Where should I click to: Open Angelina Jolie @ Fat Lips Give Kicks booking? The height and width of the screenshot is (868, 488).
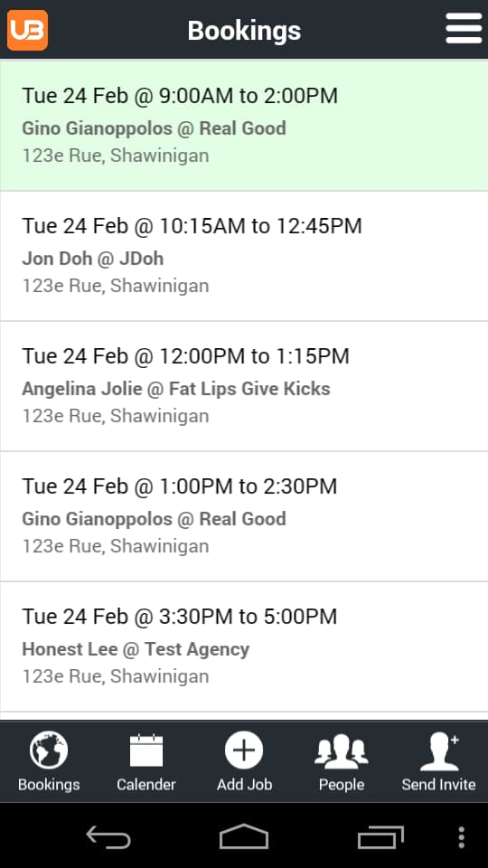pos(244,386)
